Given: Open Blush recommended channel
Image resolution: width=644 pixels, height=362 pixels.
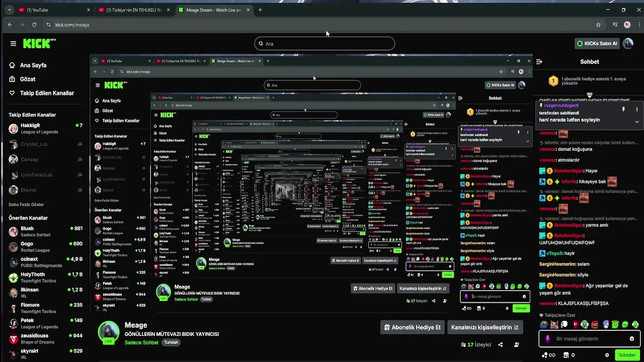Looking at the screenshot, I should pos(45,231).
